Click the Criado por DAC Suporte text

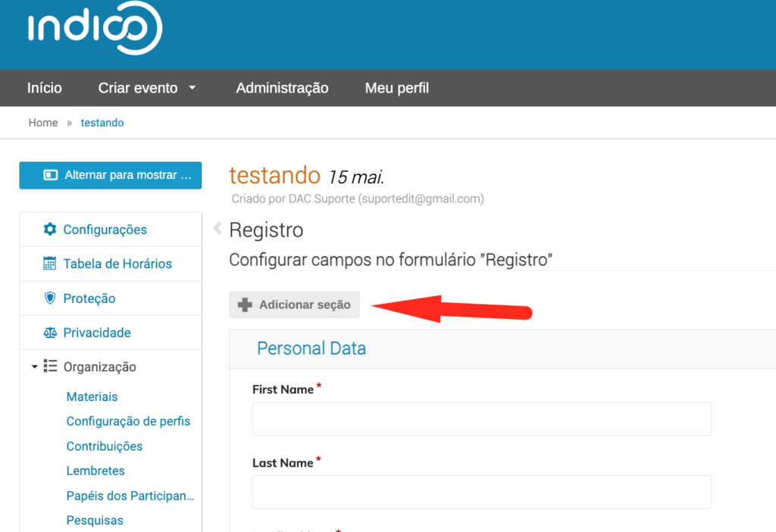pos(358,199)
